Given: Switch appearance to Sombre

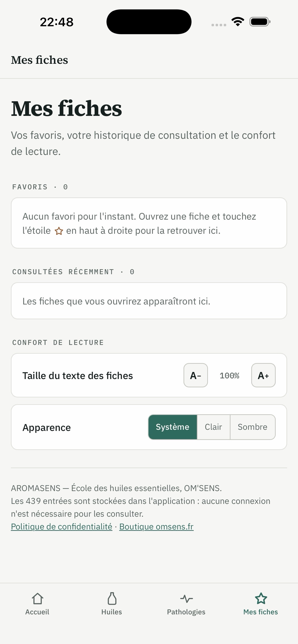Looking at the screenshot, I should (253, 427).
